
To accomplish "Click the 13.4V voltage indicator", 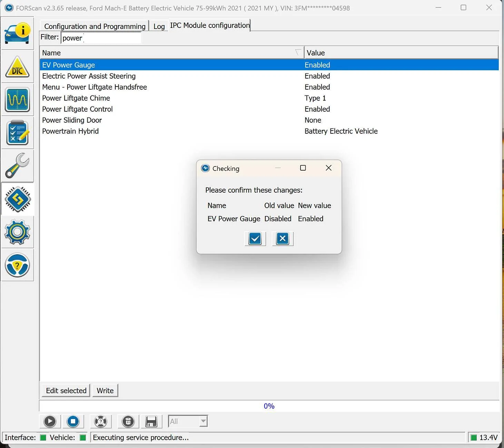I will 484,437.
